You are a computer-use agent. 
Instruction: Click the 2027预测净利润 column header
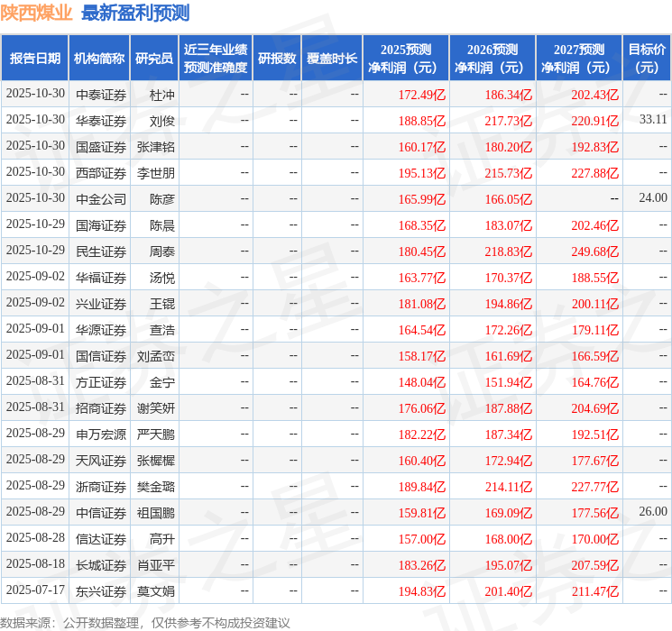tap(579, 59)
